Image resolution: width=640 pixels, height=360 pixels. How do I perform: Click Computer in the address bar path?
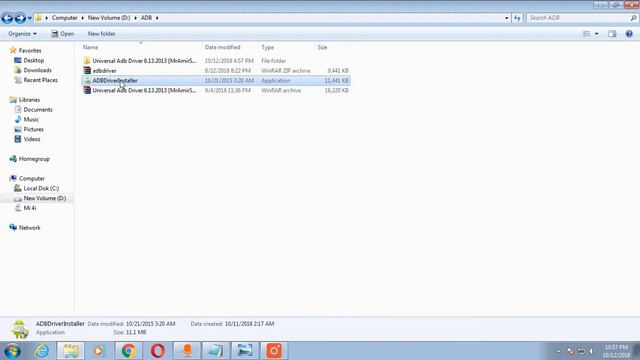(x=64, y=18)
